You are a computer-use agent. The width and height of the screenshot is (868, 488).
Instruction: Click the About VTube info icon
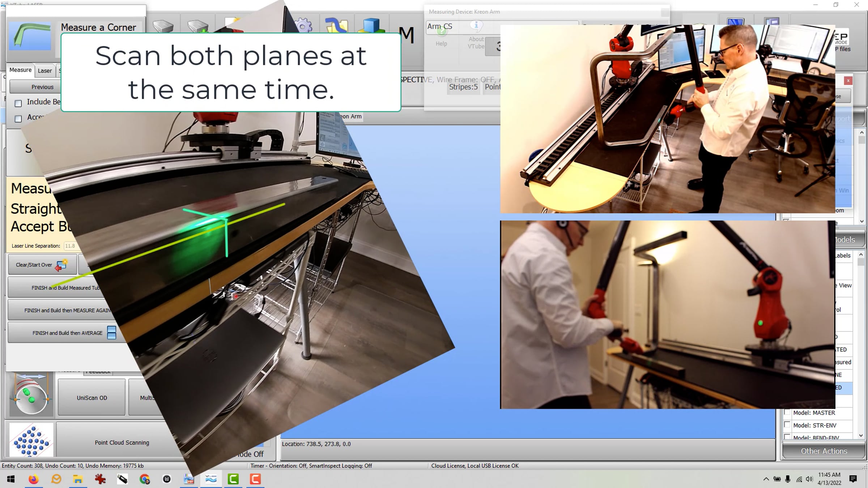click(476, 25)
